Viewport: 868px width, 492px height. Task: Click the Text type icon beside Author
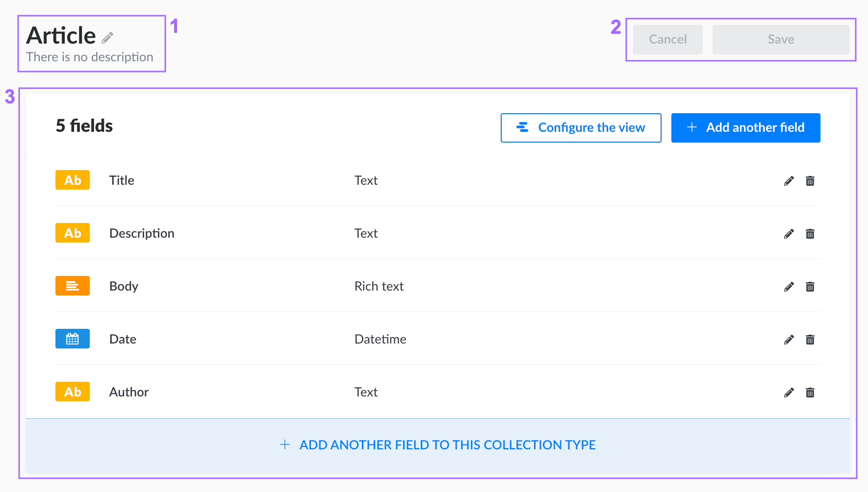coord(72,392)
